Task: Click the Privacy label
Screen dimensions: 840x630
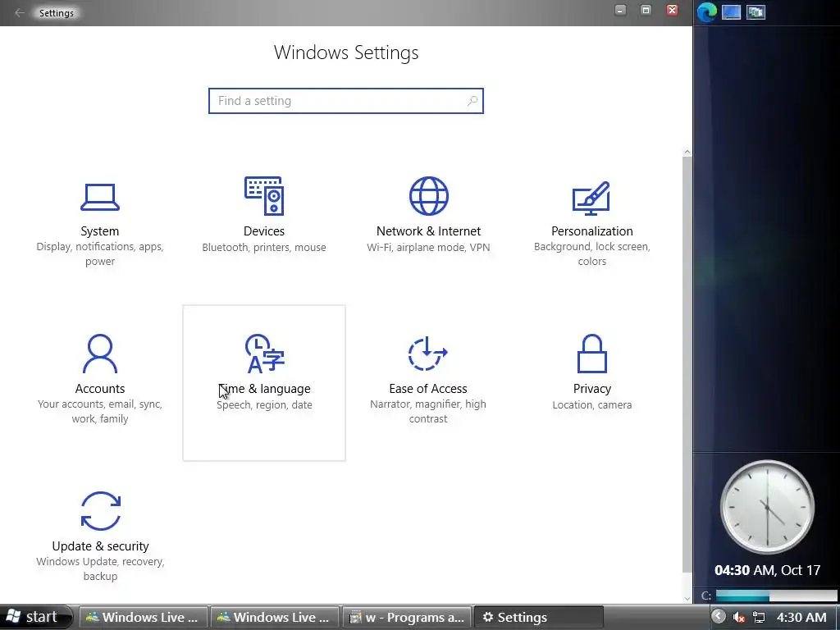Action: click(592, 388)
